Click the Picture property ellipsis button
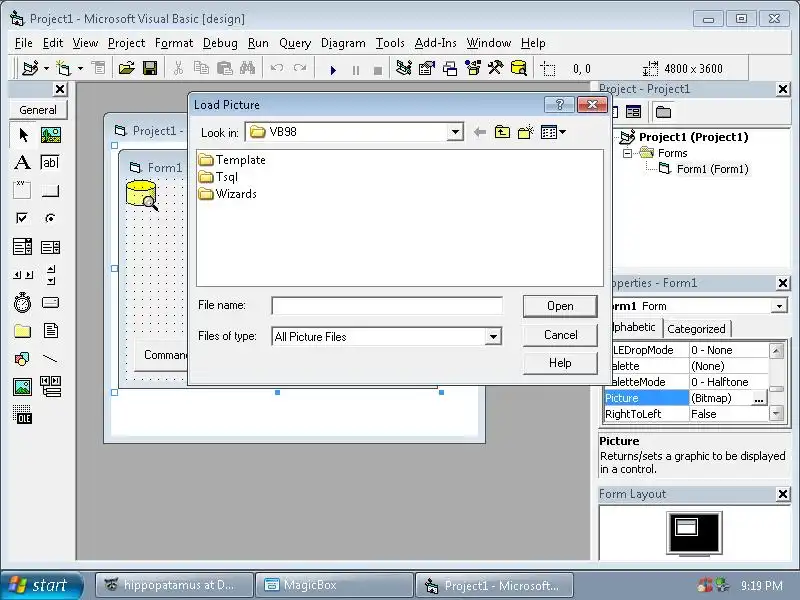The width and height of the screenshot is (800, 600). point(759,398)
